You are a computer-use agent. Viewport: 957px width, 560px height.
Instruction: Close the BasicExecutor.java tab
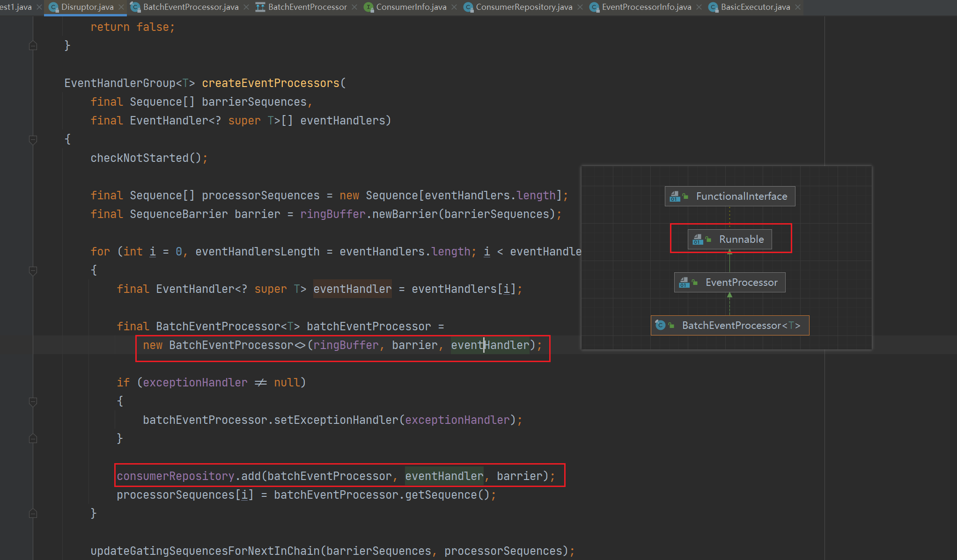tap(798, 7)
